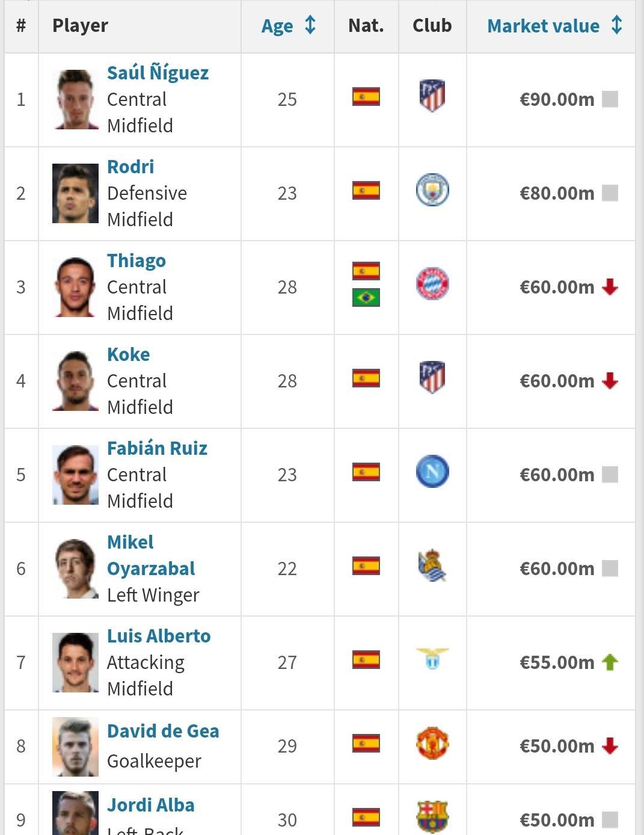
Task: Click the Bayern Munich club crest
Action: click(432, 284)
